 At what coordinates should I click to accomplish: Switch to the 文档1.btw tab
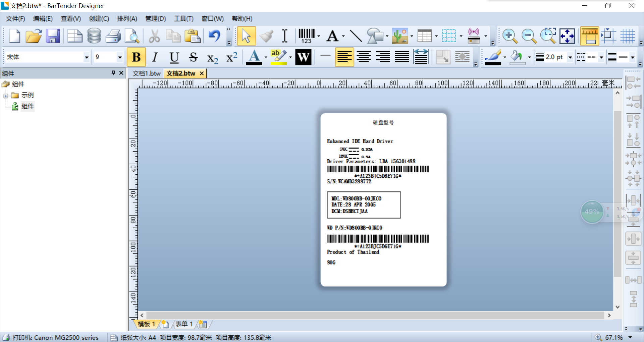[146, 73]
